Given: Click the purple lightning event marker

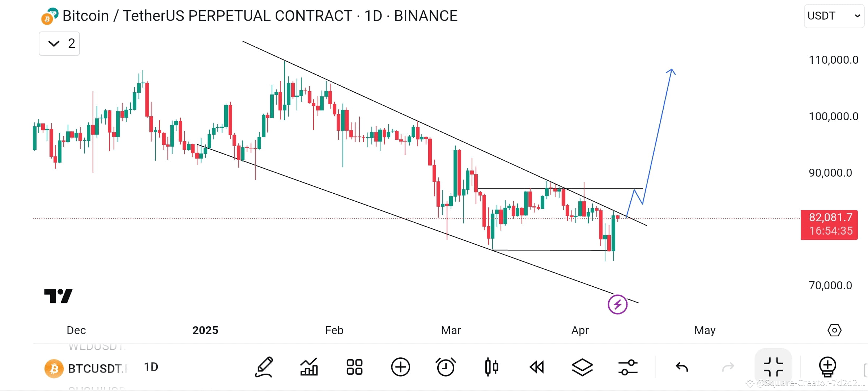Looking at the screenshot, I should point(618,304).
